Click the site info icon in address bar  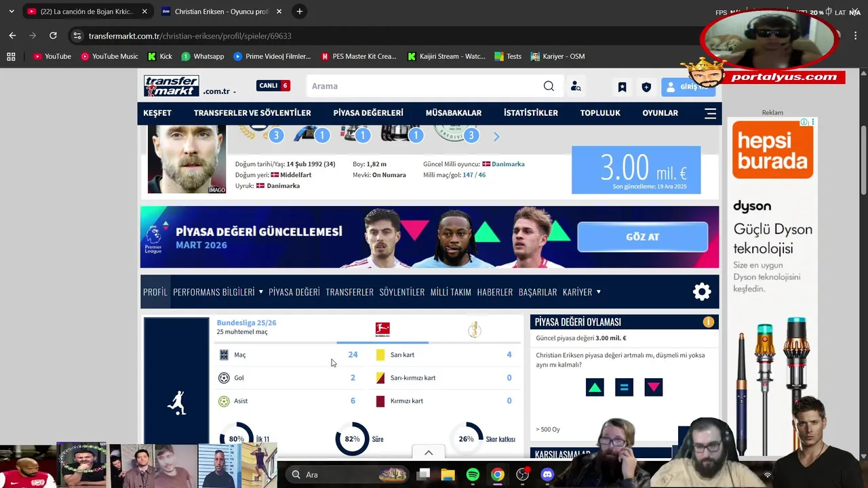coord(77,35)
